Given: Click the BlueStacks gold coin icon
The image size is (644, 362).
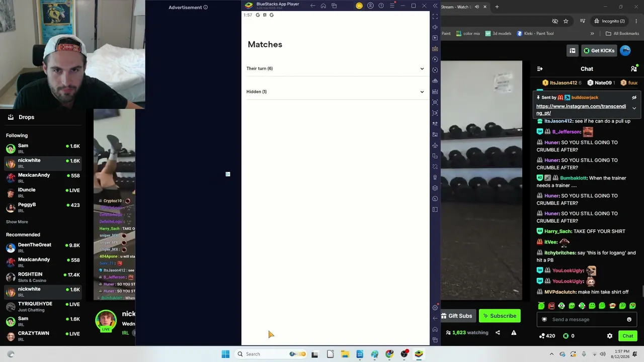Looking at the screenshot, I should click(x=359, y=6).
